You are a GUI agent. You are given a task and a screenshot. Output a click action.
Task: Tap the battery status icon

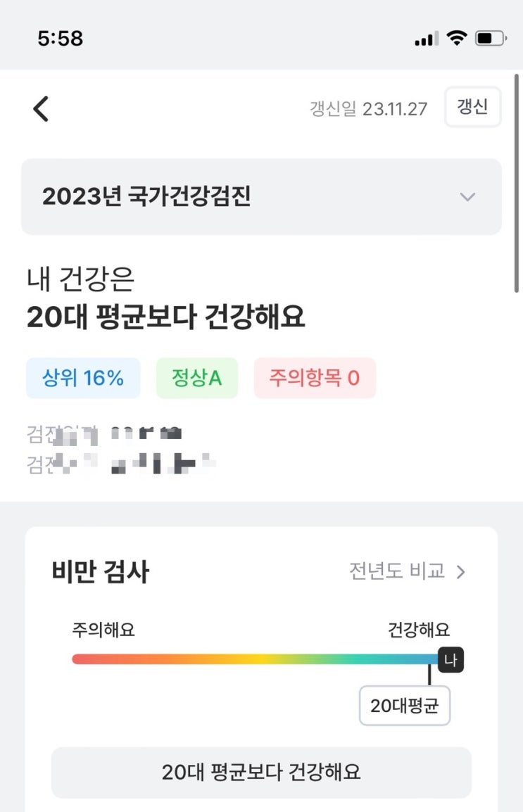pos(491,39)
